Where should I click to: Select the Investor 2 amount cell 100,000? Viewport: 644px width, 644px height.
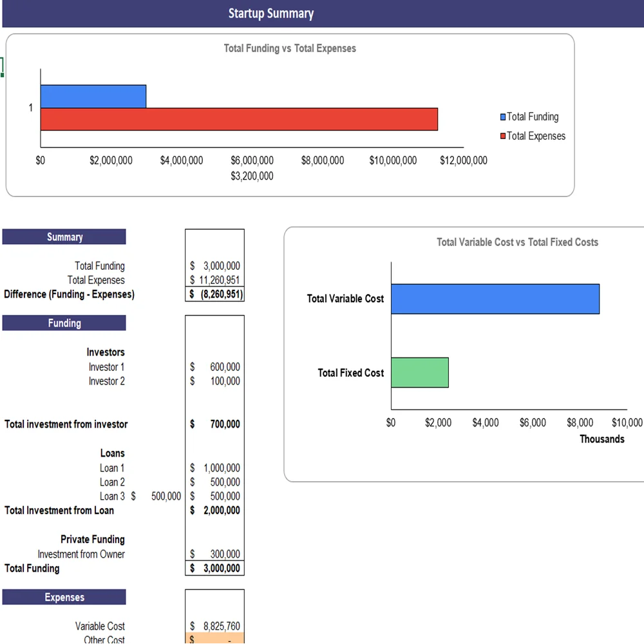[215, 381]
